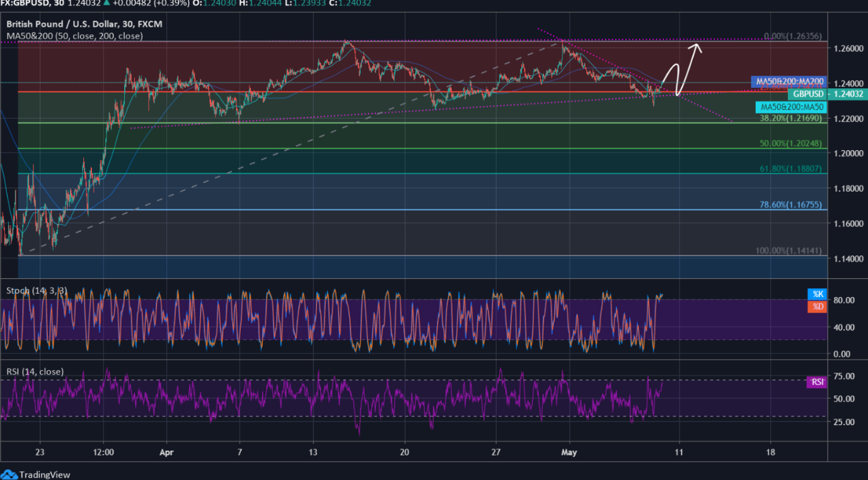Click the 61.80% Fibonacci level label
Image resolution: width=868 pixels, height=480 pixels.
[x=790, y=169]
